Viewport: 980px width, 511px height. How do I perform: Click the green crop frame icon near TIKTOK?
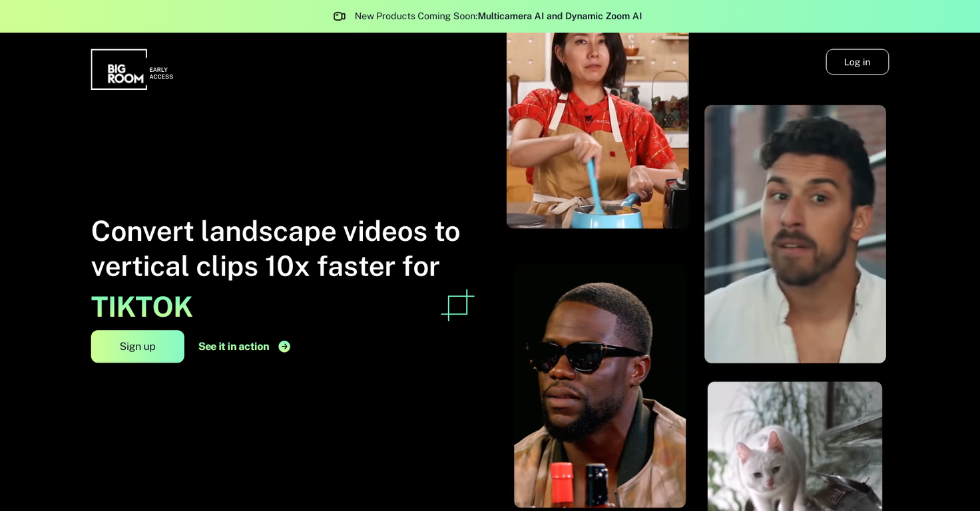click(456, 305)
